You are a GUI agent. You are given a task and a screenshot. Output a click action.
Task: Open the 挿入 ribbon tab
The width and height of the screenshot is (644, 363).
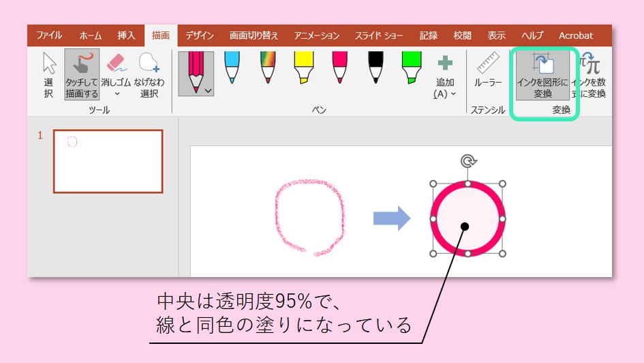pyautogui.click(x=126, y=35)
